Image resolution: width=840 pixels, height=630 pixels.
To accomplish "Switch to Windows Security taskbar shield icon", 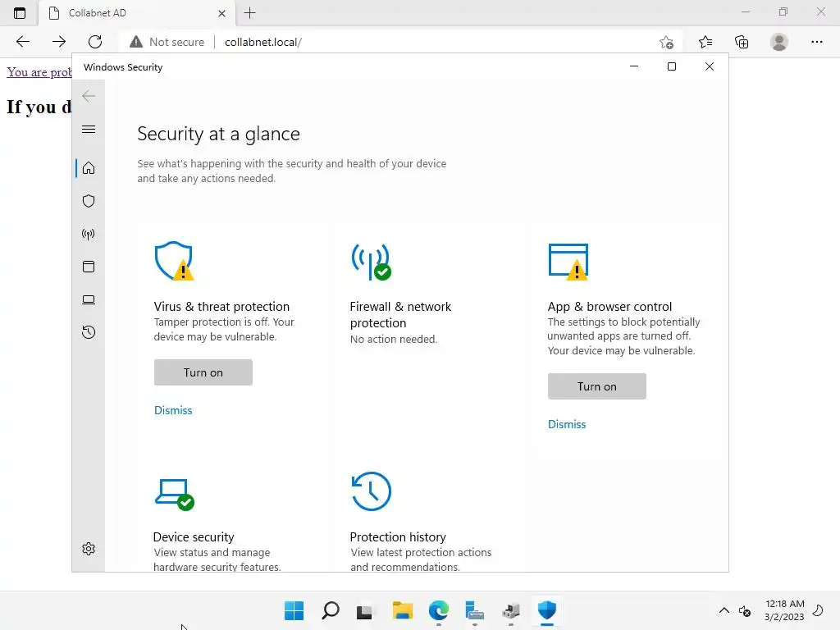I will pyautogui.click(x=547, y=610).
